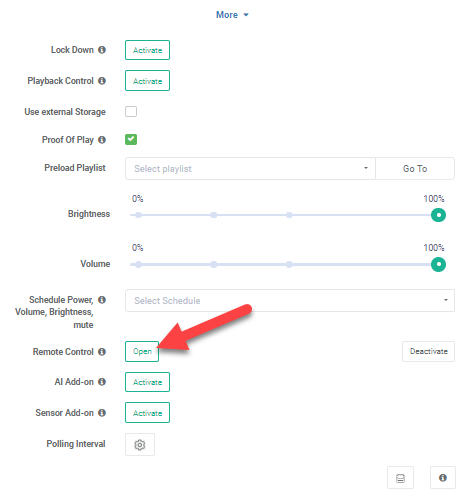Deactivate Remote Control
467x501 pixels.
click(x=428, y=351)
